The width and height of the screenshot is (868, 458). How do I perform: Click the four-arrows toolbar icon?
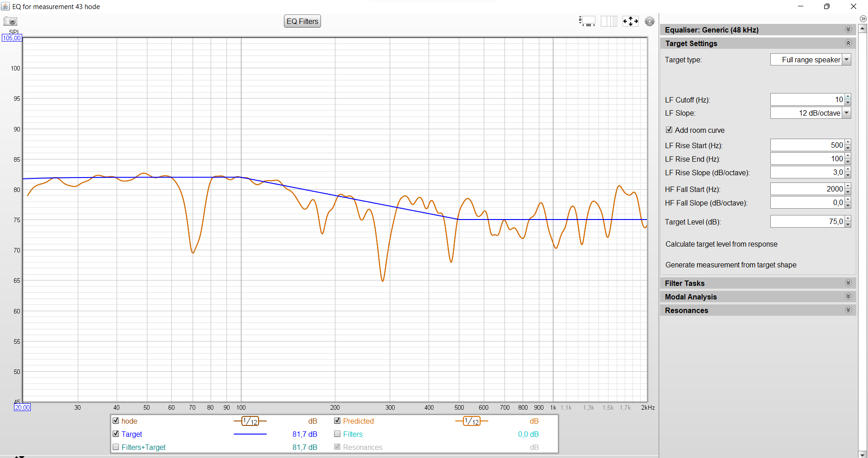(631, 21)
